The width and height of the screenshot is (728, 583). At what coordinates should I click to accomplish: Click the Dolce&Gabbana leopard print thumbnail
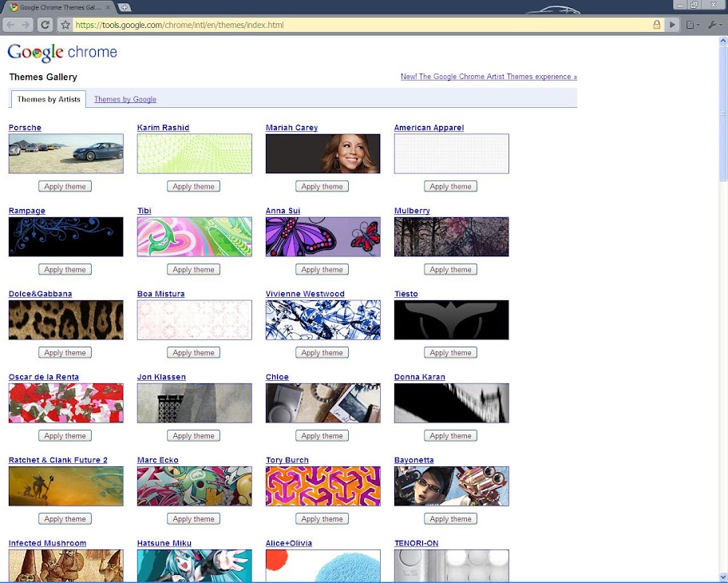click(x=66, y=320)
